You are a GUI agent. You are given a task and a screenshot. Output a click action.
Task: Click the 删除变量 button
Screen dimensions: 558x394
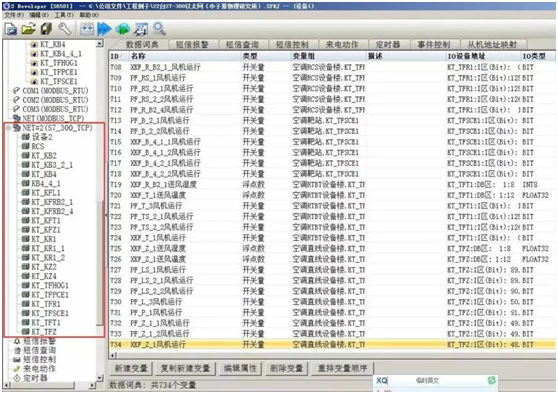tap(286, 368)
